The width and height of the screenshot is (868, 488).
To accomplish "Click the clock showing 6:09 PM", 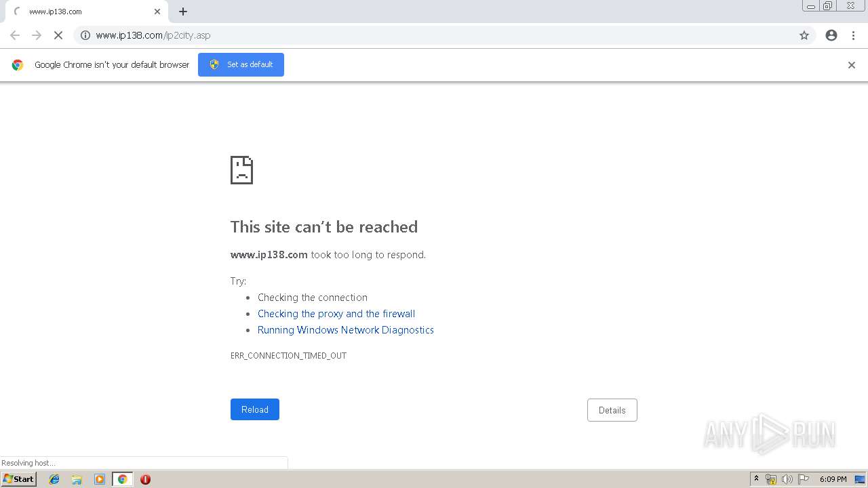I will pos(833,479).
